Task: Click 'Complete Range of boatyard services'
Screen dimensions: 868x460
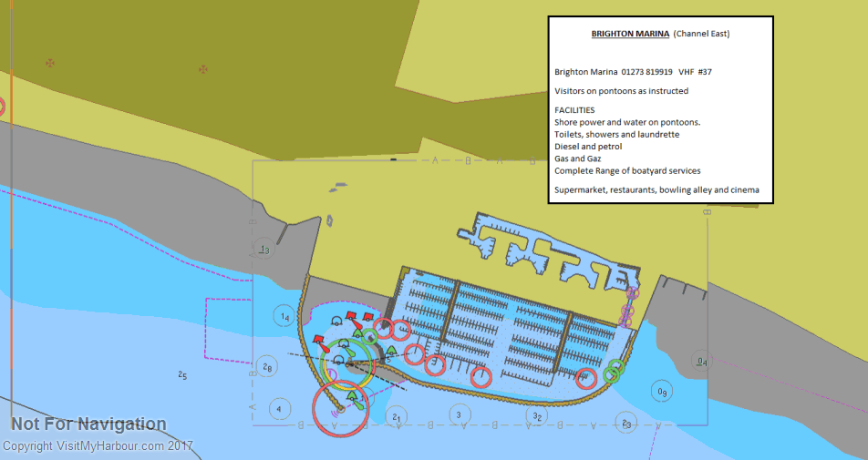Action: tap(627, 171)
